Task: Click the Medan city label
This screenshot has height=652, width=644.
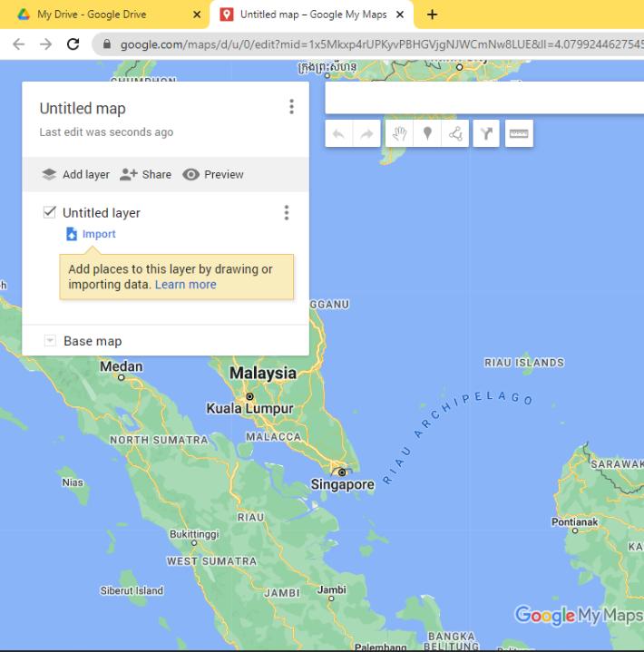Action: (122, 366)
